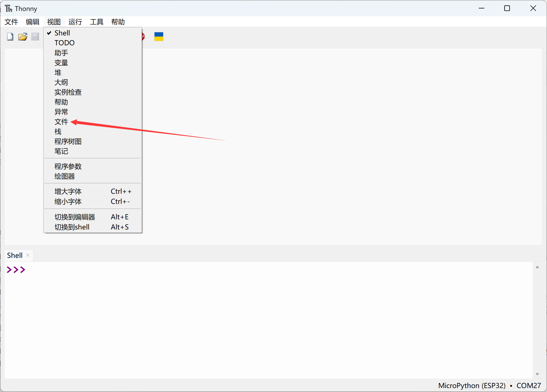Open the 运行 menu
This screenshot has width=547, height=392.
[x=75, y=22]
